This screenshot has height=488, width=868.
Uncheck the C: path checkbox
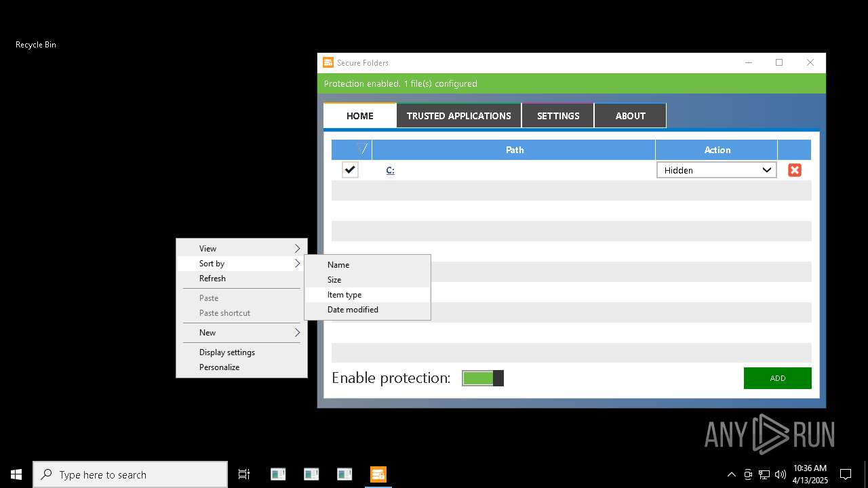click(350, 170)
